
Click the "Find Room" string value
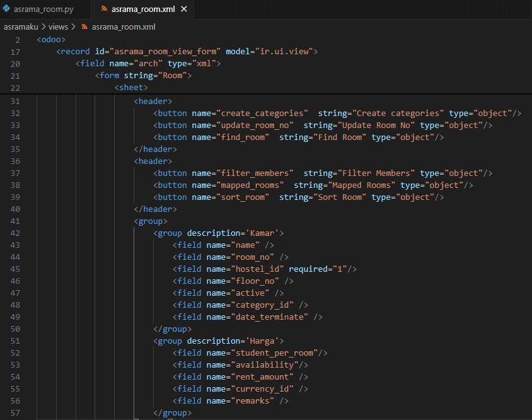(340, 137)
